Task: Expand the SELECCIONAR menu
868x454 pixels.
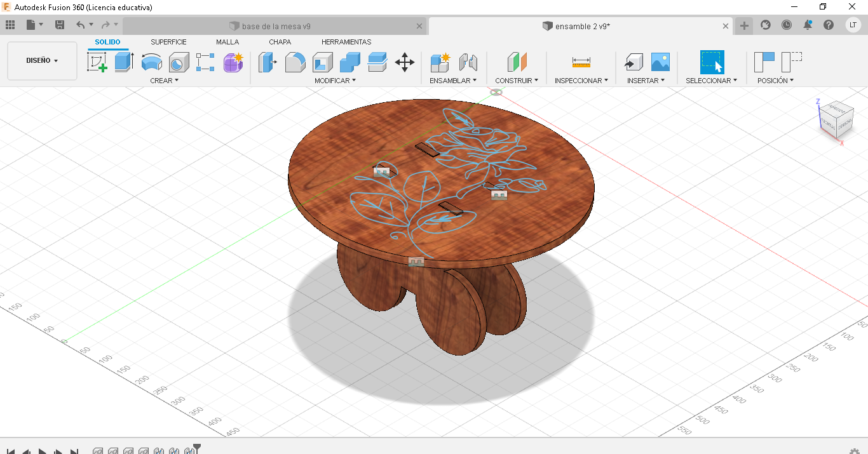Action: point(712,81)
